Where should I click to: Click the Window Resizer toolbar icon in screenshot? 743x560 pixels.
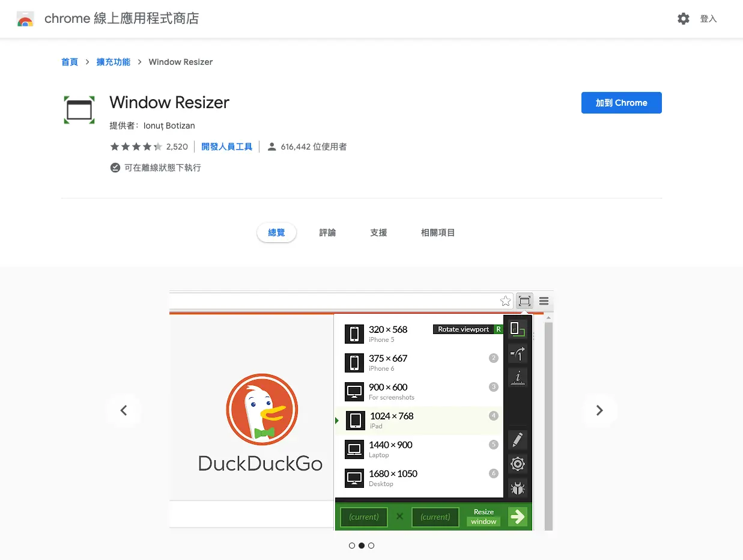coord(525,300)
